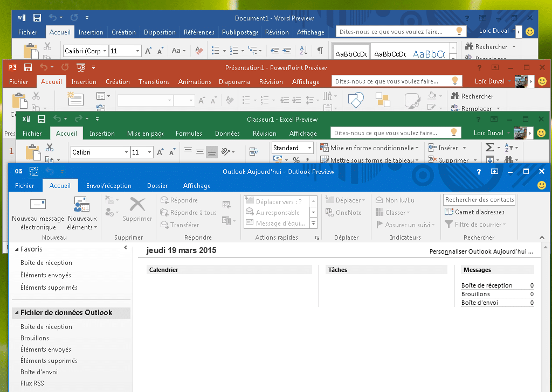Save the workbook in Excel's quick access toolbar
The height and width of the screenshot is (392, 552).
[42, 119]
